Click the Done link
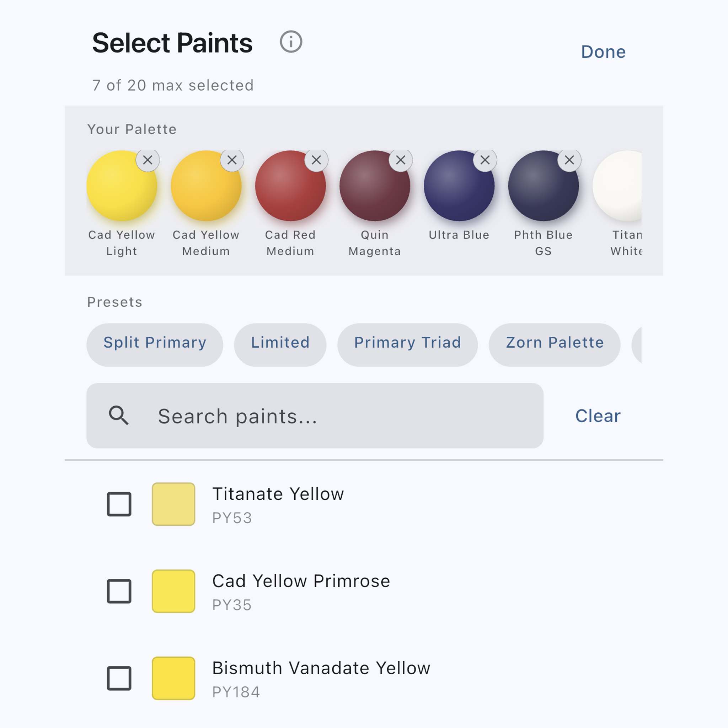Viewport: 728px width, 728px height. [x=603, y=51]
